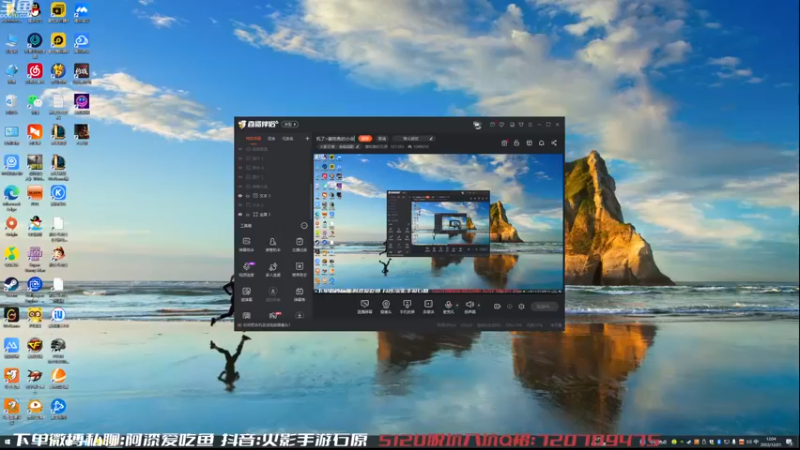This screenshot has height=450, width=800.
Task: Switch to the third scene tab
Action: point(288,138)
